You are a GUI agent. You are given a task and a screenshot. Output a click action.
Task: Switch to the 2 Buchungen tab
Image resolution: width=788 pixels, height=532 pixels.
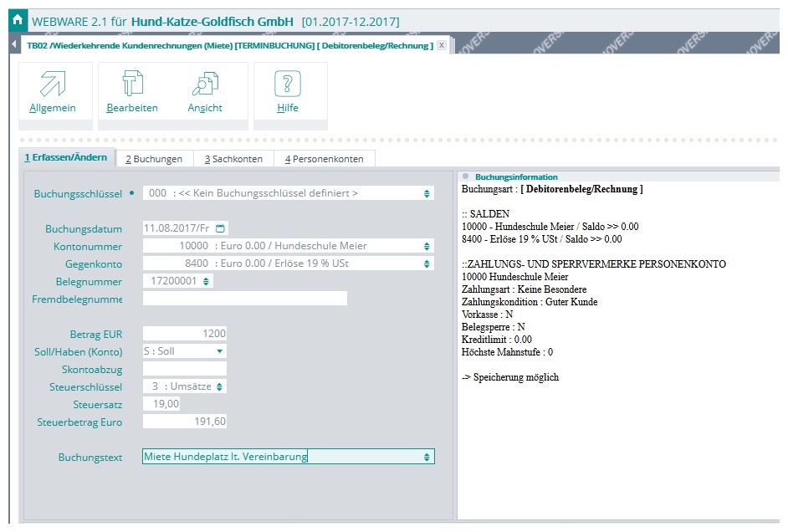coord(154,159)
